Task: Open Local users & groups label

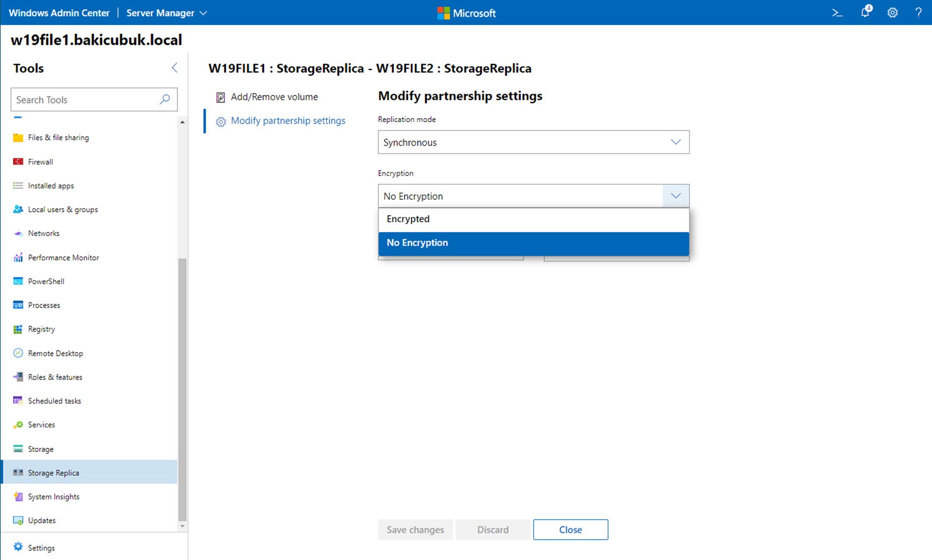Action: [63, 210]
